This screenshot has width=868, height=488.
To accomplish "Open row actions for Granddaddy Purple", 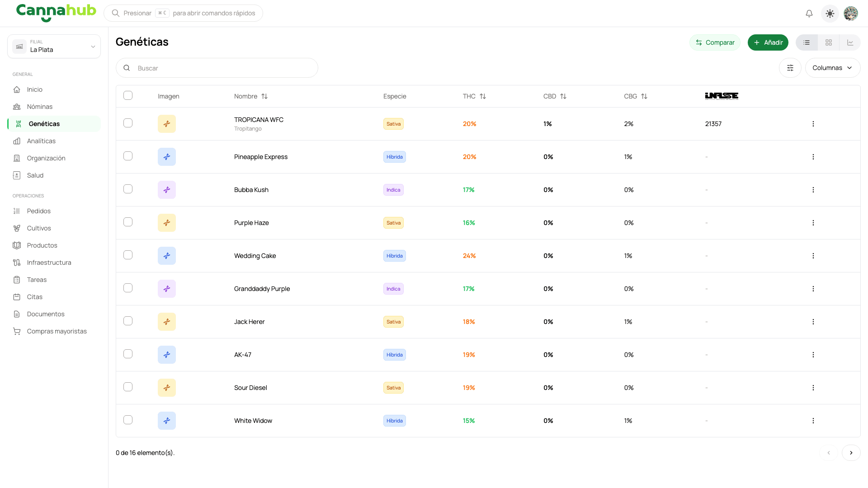I will click(x=813, y=289).
